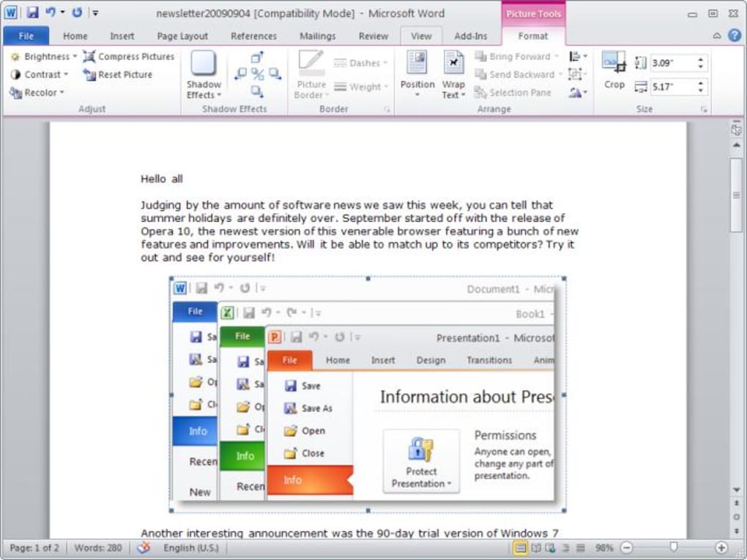This screenshot has width=747, height=560.
Task: Open the Brightness dropdown
Action: 42,56
